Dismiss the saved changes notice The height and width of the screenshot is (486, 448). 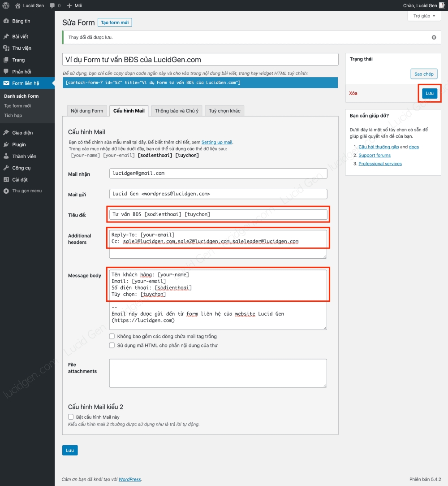pos(434,37)
